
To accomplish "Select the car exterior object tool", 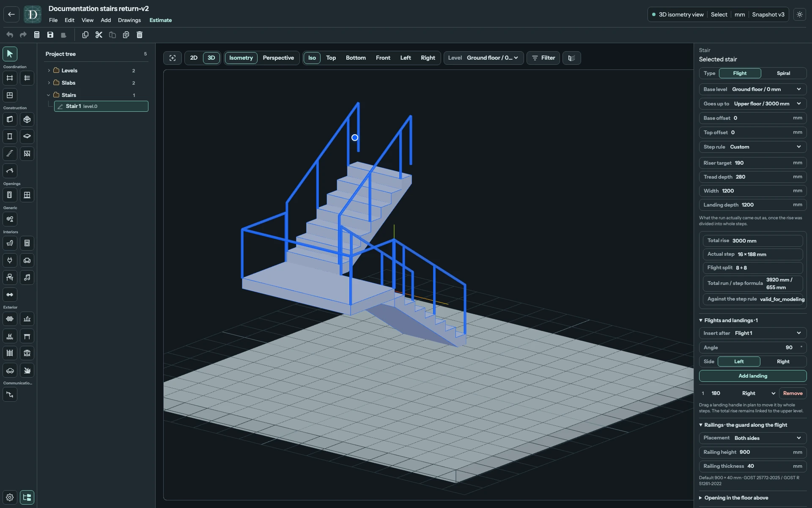I will pos(10,370).
